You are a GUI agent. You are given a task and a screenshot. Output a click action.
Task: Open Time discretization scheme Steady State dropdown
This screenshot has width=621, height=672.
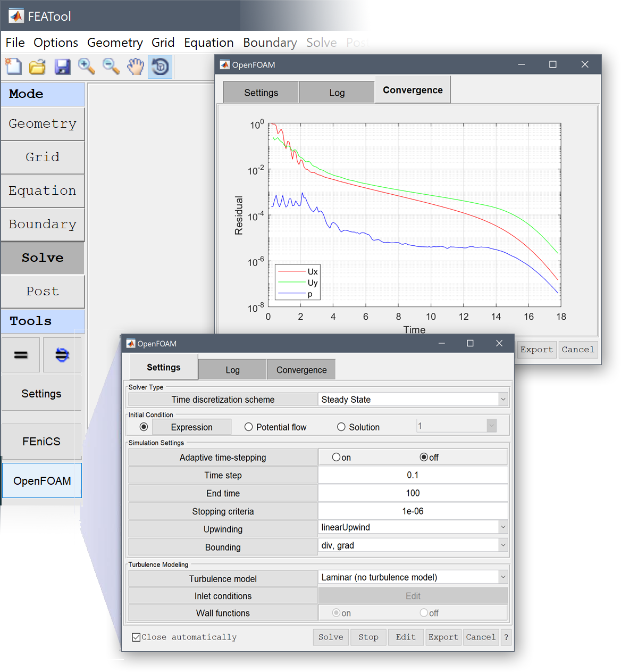click(x=413, y=400)
